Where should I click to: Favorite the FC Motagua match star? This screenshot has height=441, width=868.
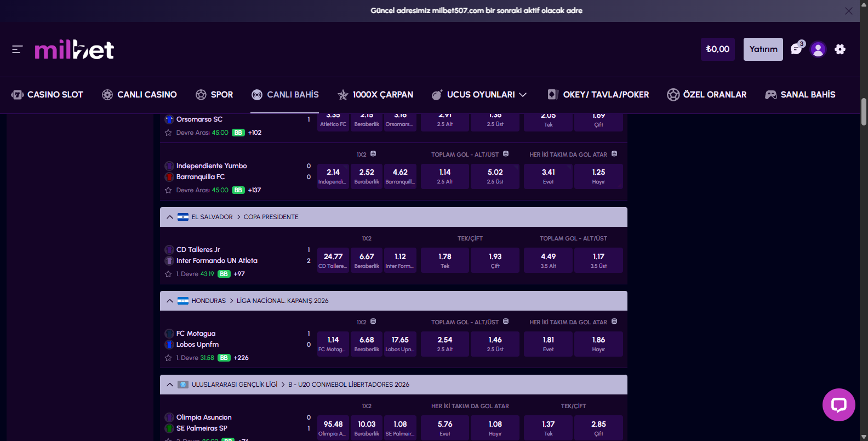(x=168, y=358)
